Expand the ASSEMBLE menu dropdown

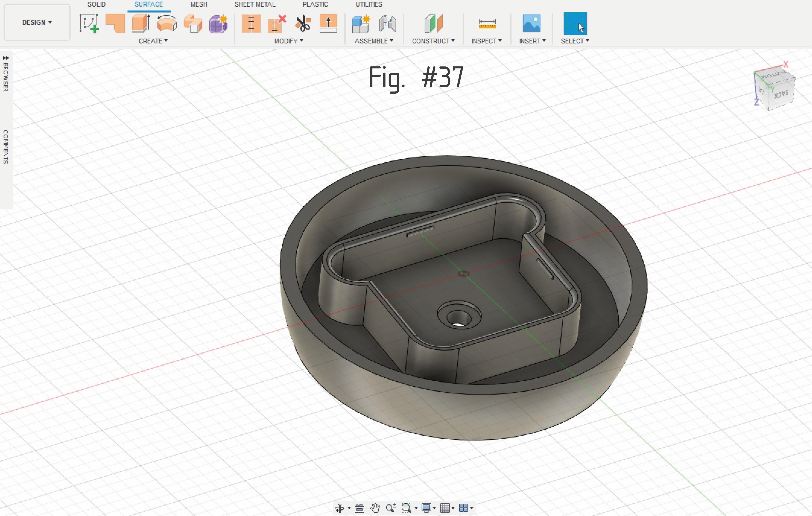pyautogui.click(x=374, y=41)
